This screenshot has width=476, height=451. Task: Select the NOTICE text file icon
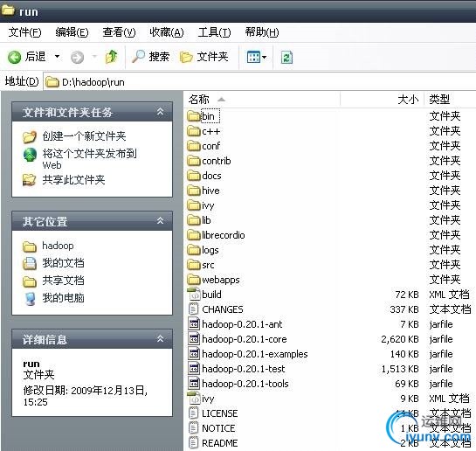click(x=194, y=428)
